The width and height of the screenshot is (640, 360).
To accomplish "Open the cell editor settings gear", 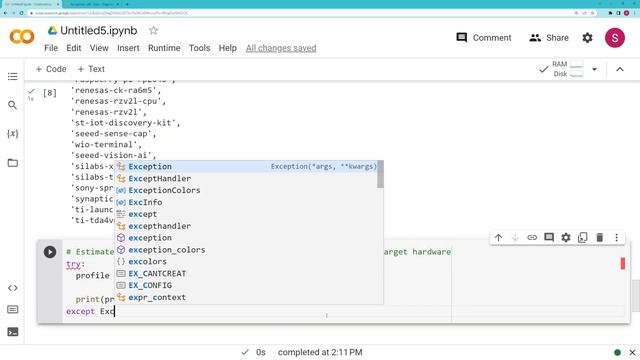I will tap(566, 238).
